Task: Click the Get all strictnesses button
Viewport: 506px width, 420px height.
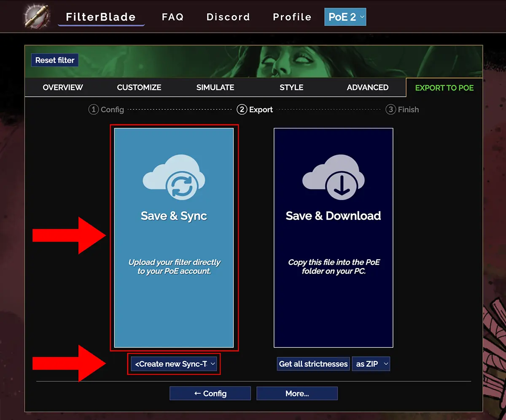Action: (313, 364)
